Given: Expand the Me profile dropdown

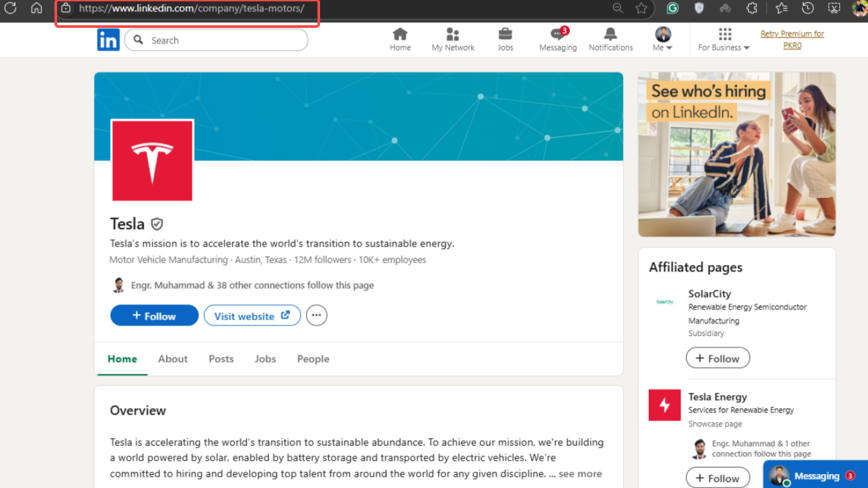Looking at the screenshot, I should point(663,40).
